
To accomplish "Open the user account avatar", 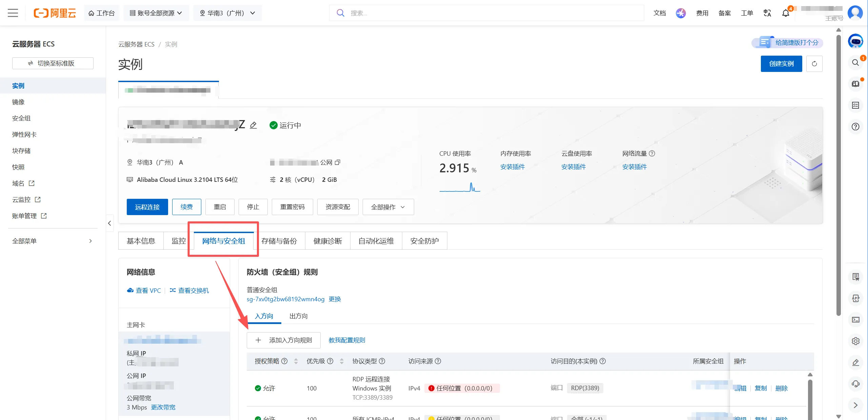I will 855,13.
